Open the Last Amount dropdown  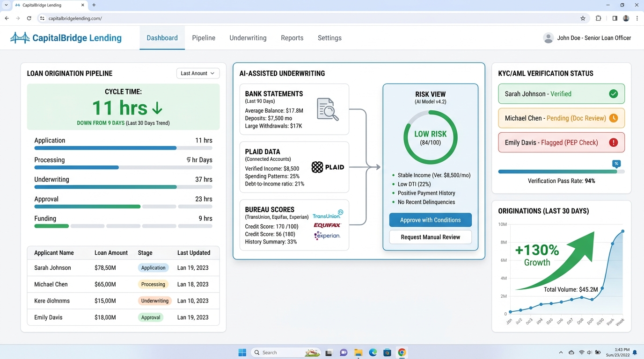(x=198, y=73)
